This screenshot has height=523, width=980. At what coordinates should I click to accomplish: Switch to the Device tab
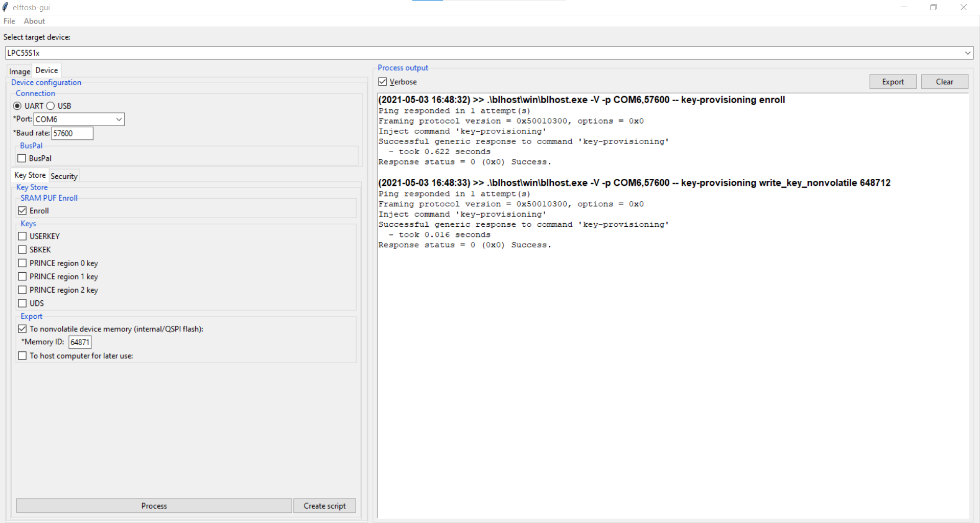(46, 70)
